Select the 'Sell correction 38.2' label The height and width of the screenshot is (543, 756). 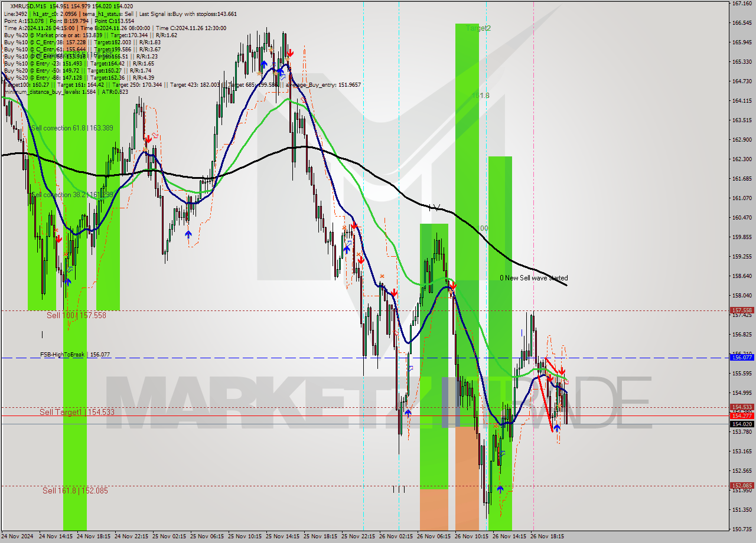pyautogui.click(x=58, y=194)
